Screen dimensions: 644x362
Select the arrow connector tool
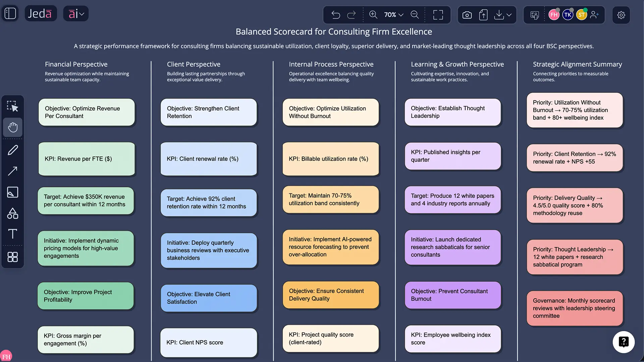coord(13,171)
